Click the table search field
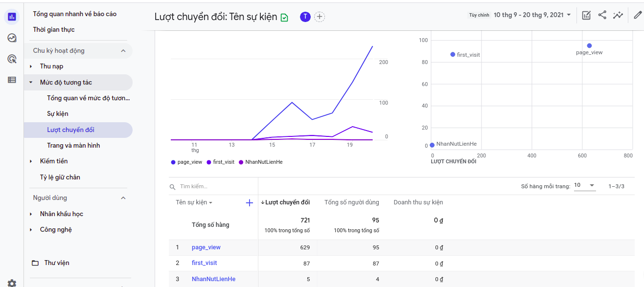This screenshot has width=644, height=287. point(215,186)
